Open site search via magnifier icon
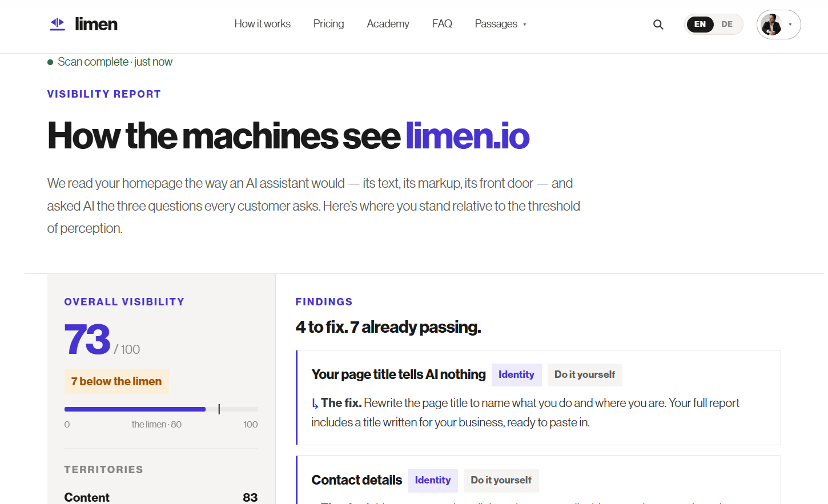Viewport: 828px width, 504px height. (x=658, y=25)
